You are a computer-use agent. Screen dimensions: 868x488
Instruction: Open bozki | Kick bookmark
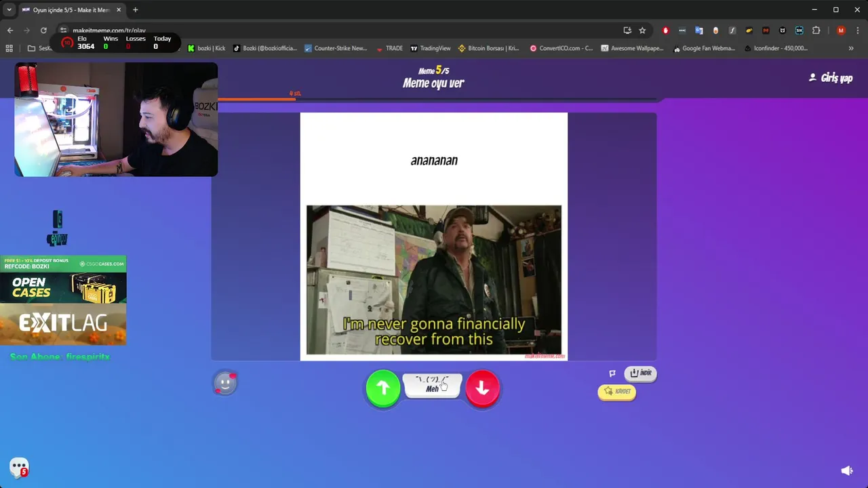click(x=206, y=48)
